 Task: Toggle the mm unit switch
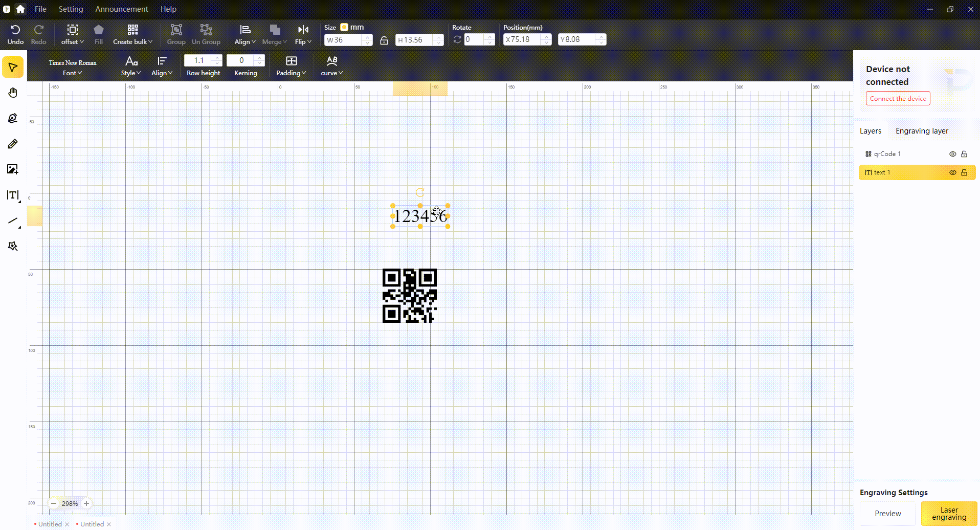pos(344,27)
